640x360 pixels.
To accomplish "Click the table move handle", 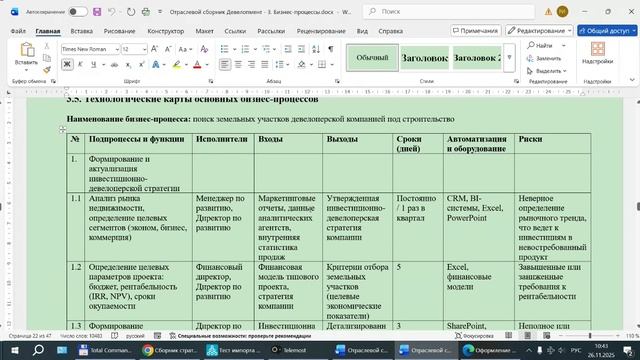I will click(62, 129).
